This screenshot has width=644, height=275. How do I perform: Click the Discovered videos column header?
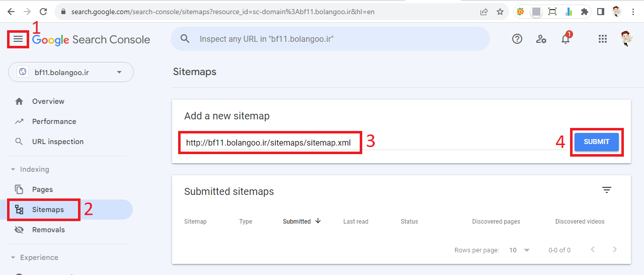pyautogui.click(x=580, y=222)
